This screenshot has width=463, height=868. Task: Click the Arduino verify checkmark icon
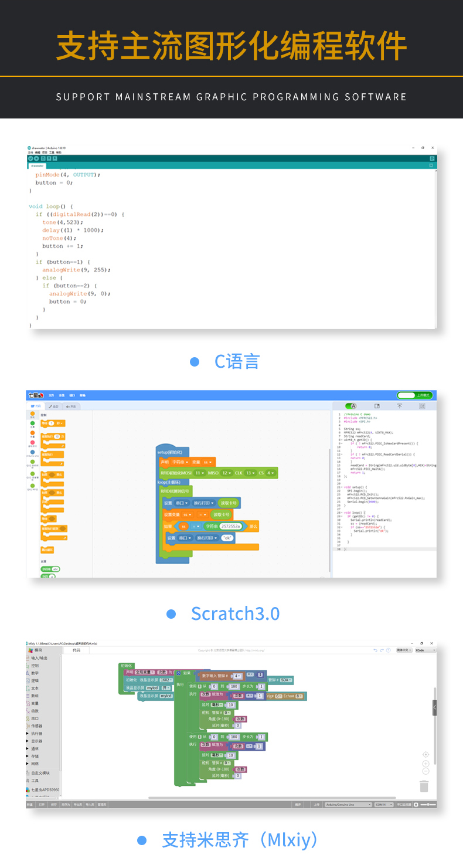pos(30,158)
